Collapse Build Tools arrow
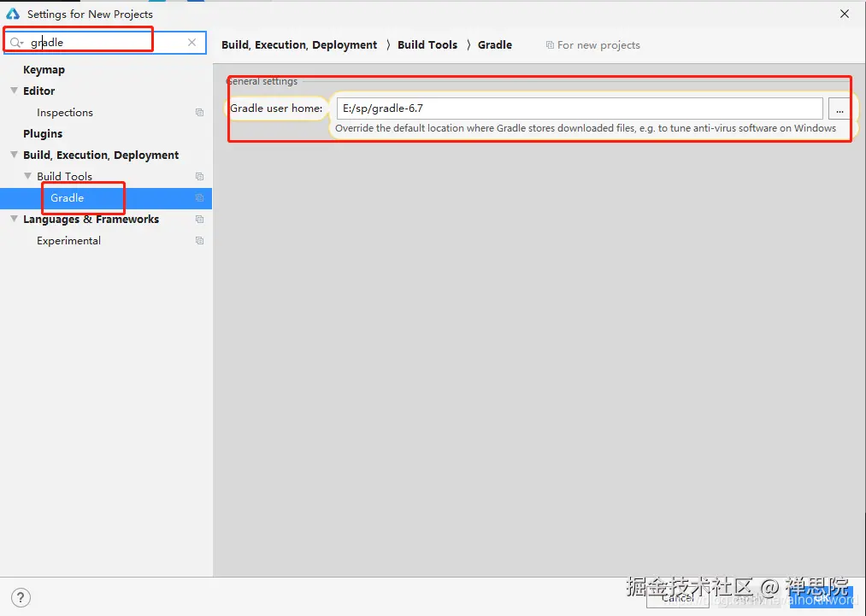Image resolution: width=866 pixels, height=616 pixels. pyautogui.click(x=27, y=176)
